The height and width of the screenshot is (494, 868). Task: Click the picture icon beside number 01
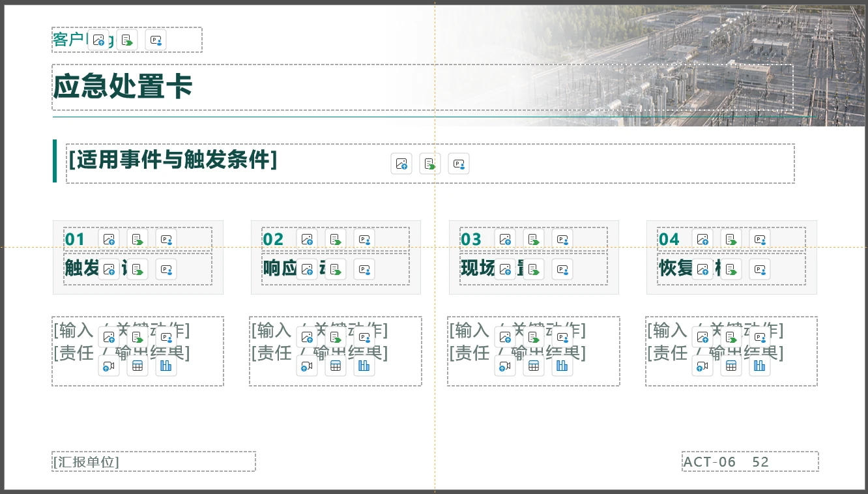109,239
